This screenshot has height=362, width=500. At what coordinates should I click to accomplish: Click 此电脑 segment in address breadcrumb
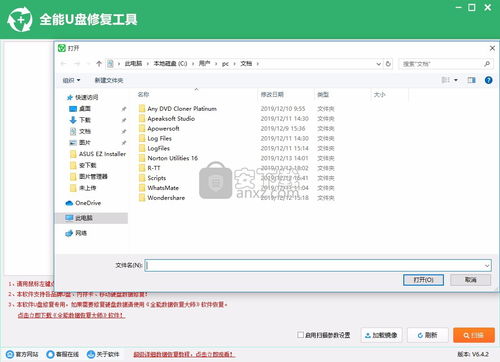tap(133, 64)
